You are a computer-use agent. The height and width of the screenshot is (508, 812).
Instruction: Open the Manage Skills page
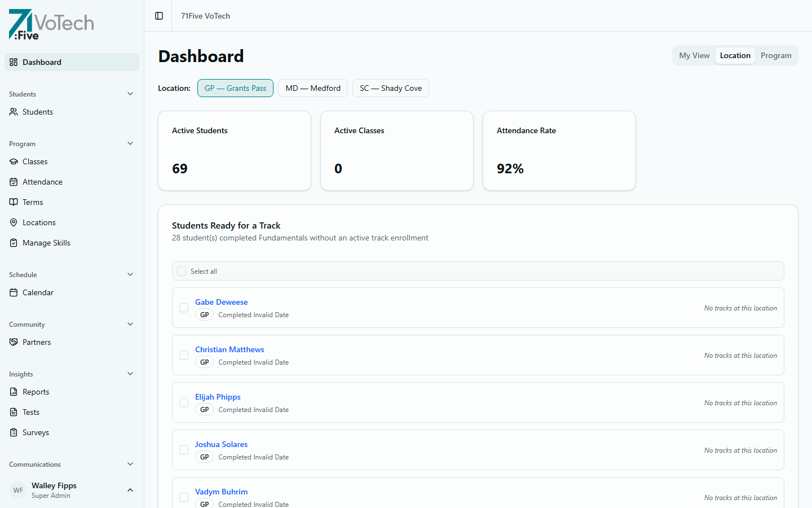point(46,243)
